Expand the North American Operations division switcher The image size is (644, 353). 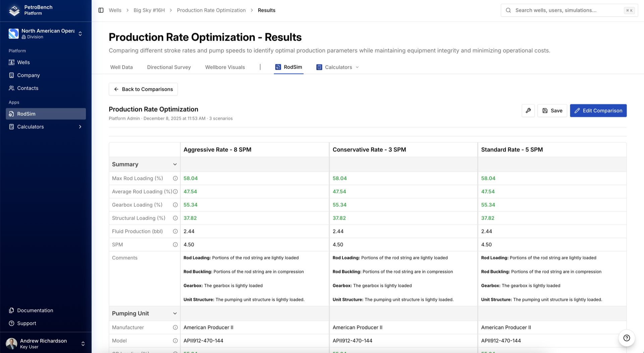pos(80,34)
